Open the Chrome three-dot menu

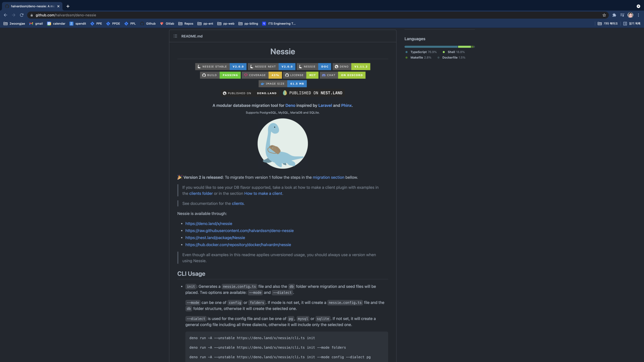coord(638,15)
